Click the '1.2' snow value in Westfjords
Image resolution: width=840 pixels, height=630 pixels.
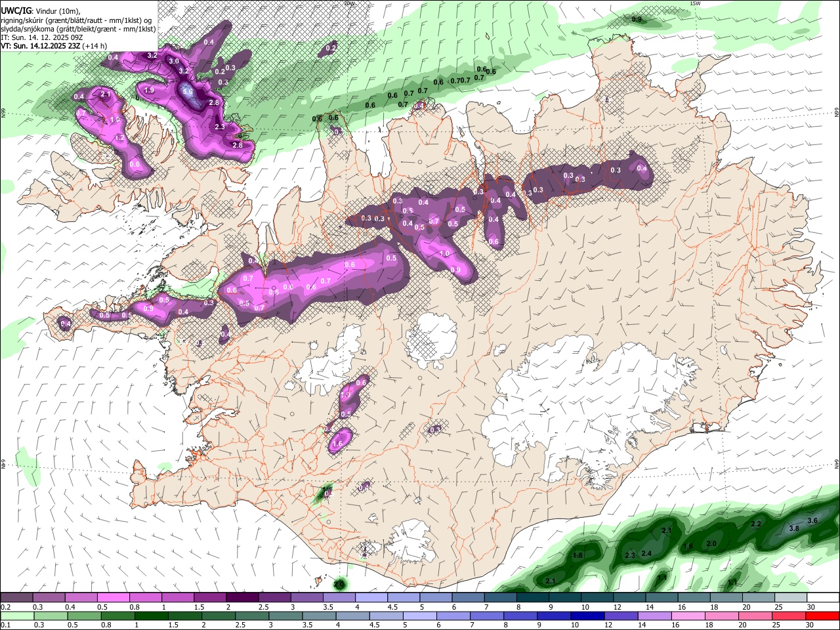pos(119,138)
